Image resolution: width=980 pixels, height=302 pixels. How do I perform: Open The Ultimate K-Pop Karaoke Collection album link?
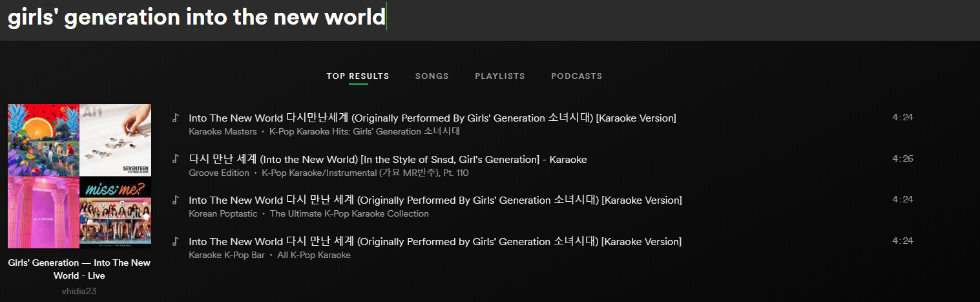(349, 213)
